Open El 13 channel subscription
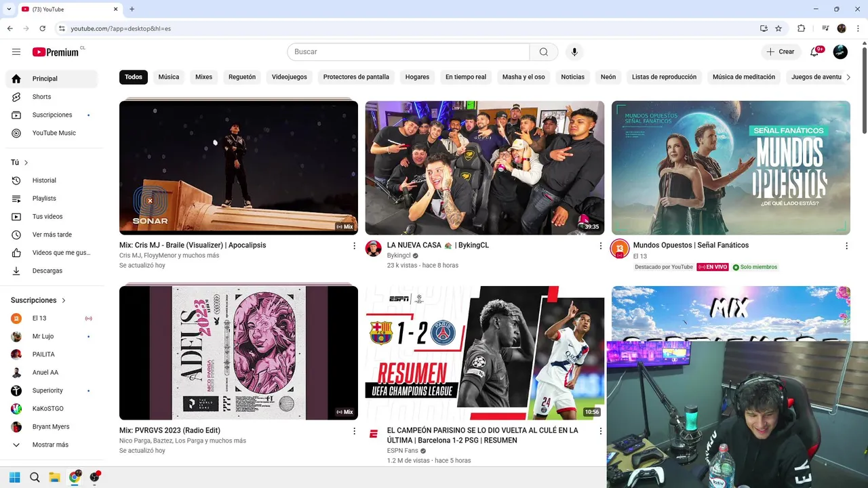868x488 pixels. point(52,319)
